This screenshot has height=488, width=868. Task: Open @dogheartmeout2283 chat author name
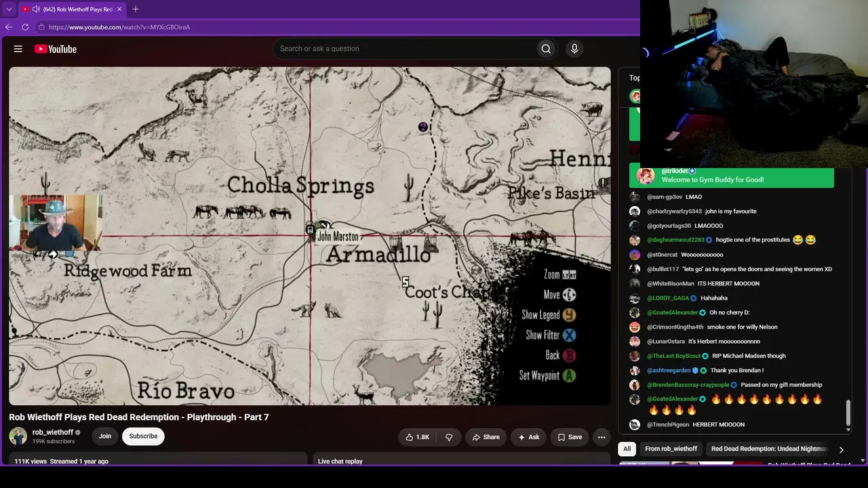[675, 240]
